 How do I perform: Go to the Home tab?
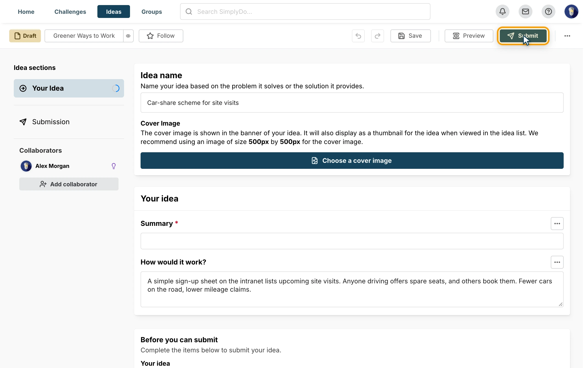click(26, 11)
